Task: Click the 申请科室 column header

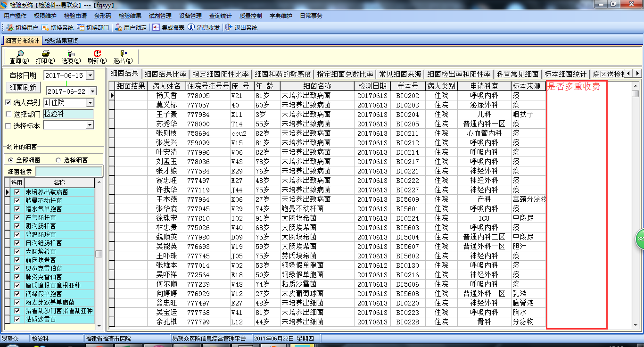Action: pyautogui.click(x=484, y=86)
